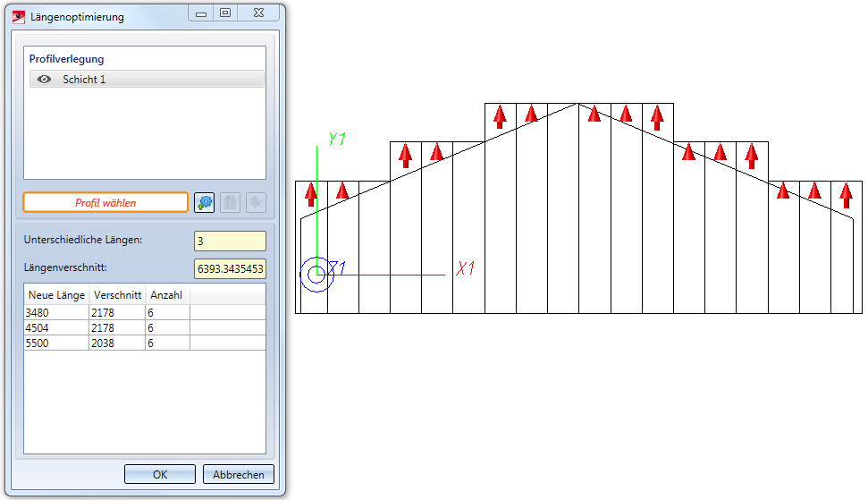868x500 pixels.
Task: Click the greyed-out pick icon beside trash
Action: [x=256, y=203]
